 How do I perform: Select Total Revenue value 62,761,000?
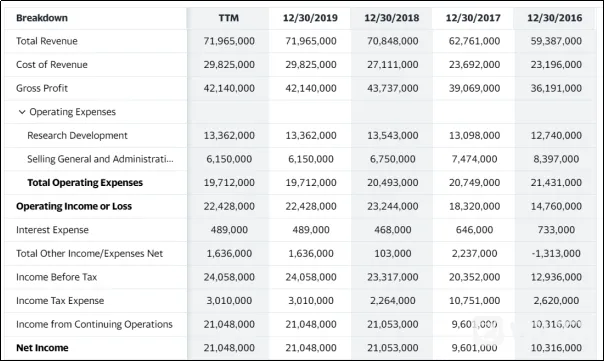coord(474,41)
